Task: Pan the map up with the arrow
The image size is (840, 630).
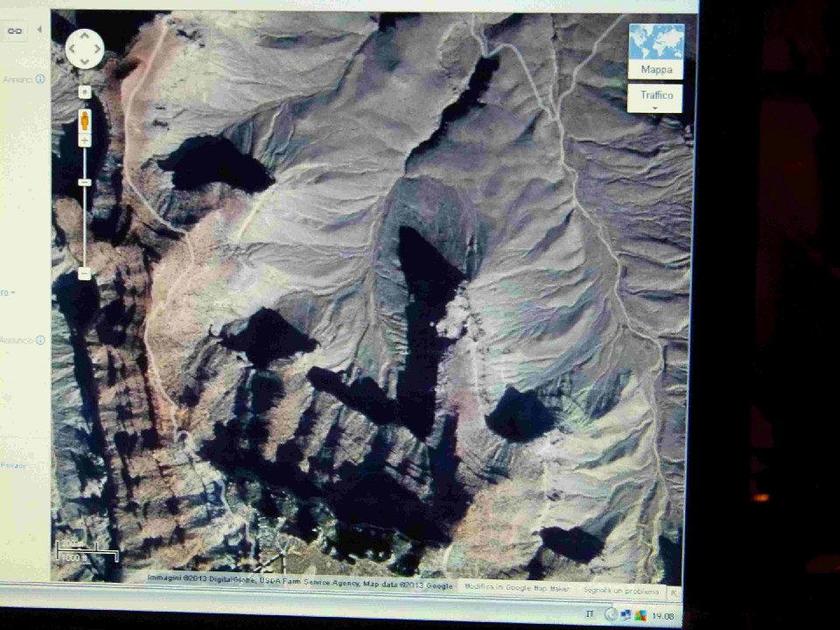Action: (x=85, y=37)
